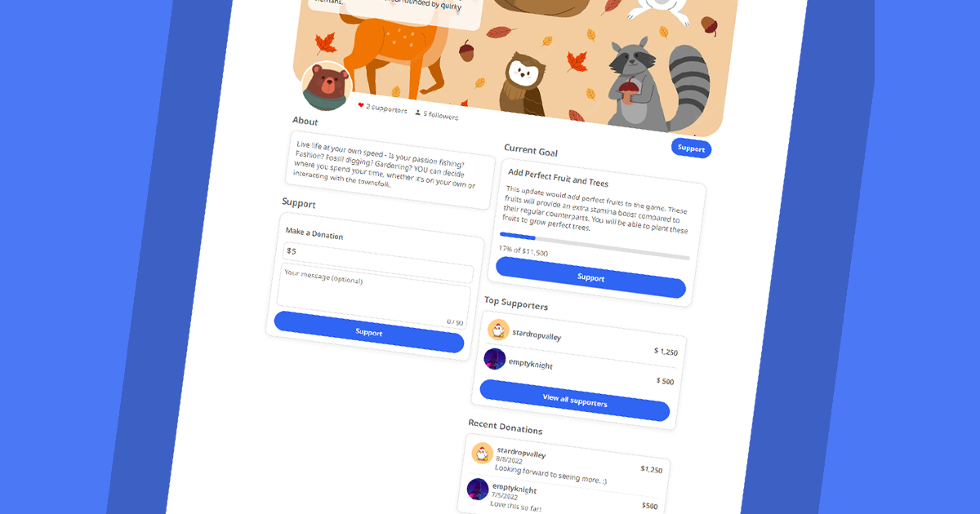Click the red heart supporters icon
The image size is (980, 514).
pos(361,105)
